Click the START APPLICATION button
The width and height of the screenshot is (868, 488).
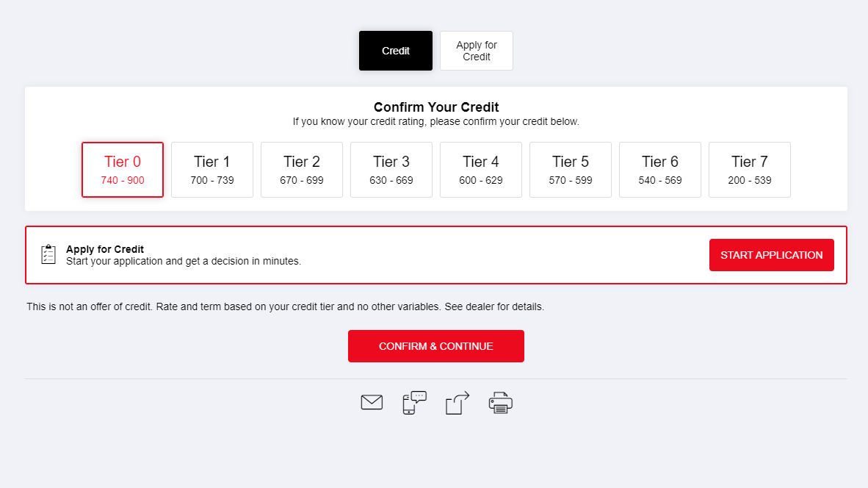pyautogui.click(x=772, y=255)
